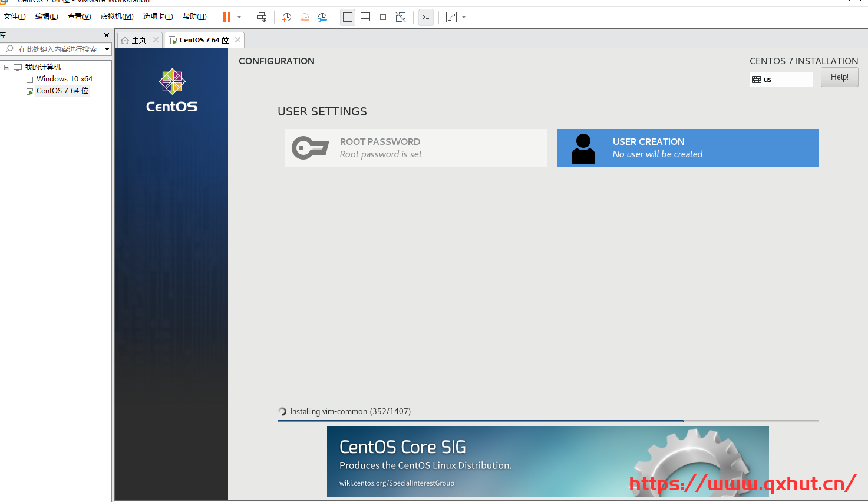
Task: Switch to Unity mode icon
Action: click(x=401, y=17)
